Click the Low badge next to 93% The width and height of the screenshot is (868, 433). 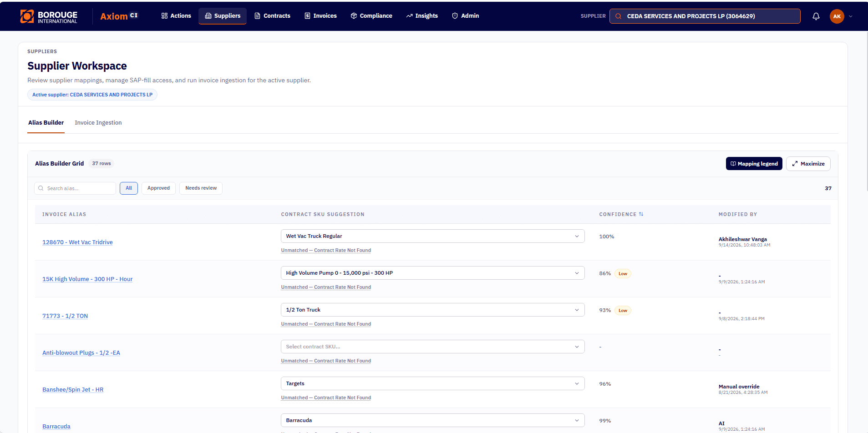(623, 311)
